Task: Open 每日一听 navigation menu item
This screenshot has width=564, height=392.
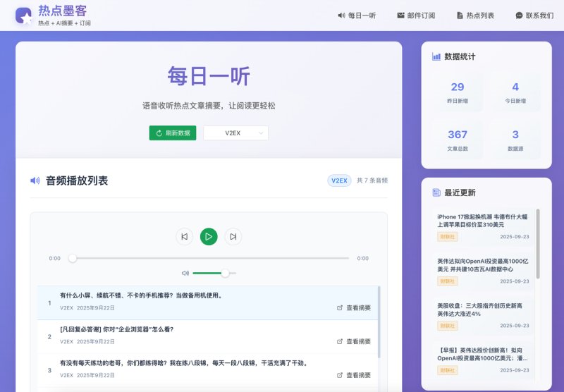Action: point(357,16)
